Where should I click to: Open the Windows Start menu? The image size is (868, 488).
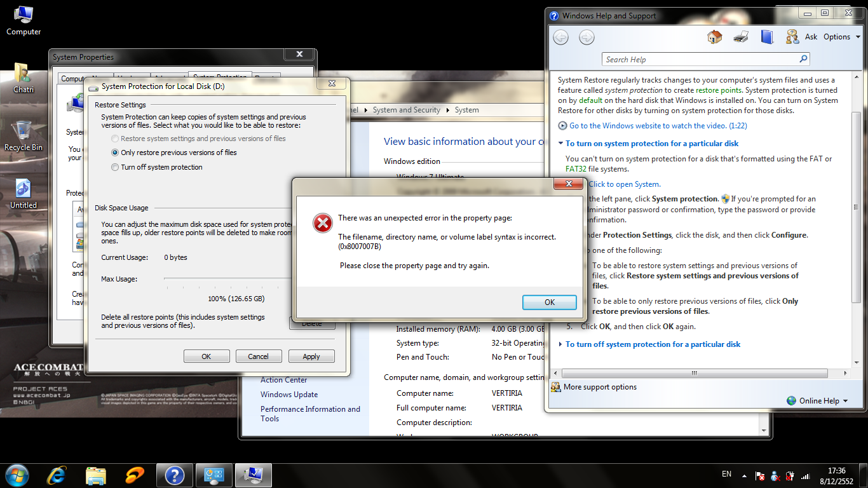tap(17, 475)
